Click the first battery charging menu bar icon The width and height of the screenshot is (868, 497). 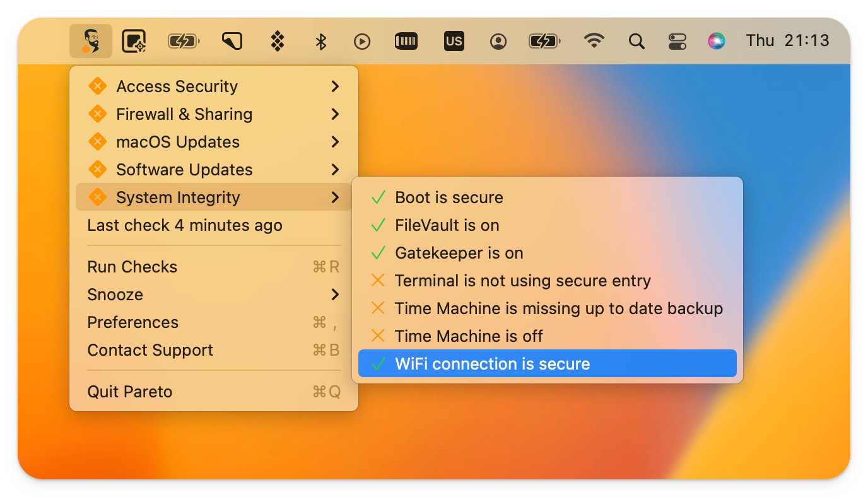[x=184, y=42]
